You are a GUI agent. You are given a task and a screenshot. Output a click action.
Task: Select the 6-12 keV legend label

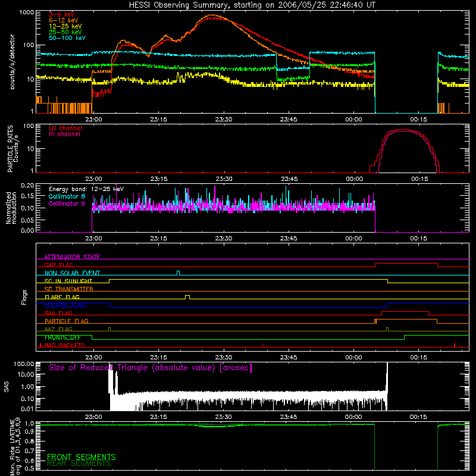tap(63, 20)
